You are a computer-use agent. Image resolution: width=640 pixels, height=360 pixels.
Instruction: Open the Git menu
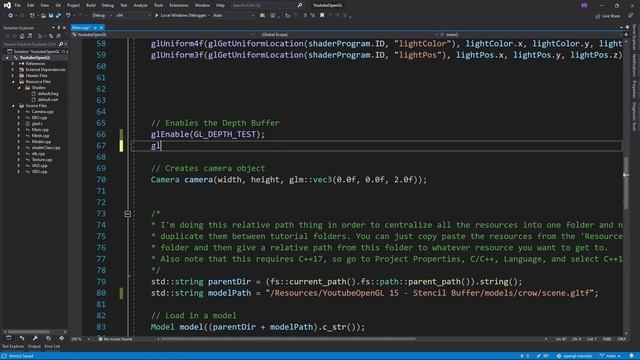click(58, 5)
